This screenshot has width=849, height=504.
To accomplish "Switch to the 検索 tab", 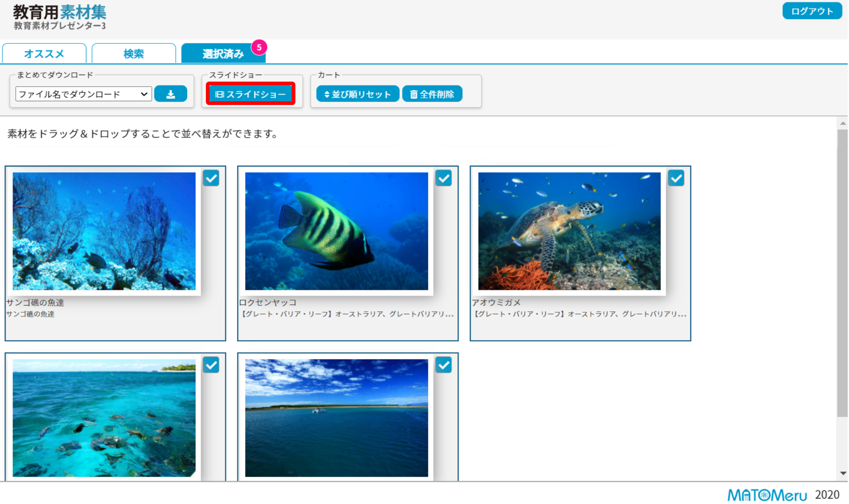I will pos(134,54).
